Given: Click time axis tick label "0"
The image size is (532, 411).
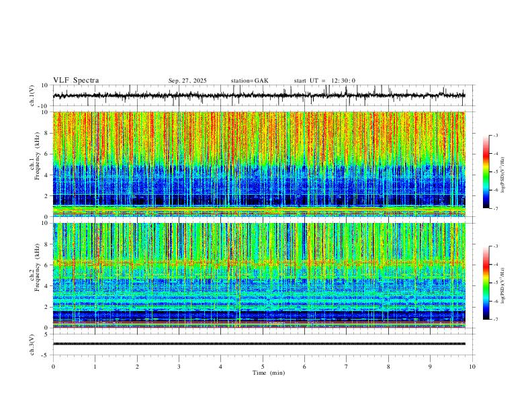Looking at the screenshot, I should (x=53, y=367).
